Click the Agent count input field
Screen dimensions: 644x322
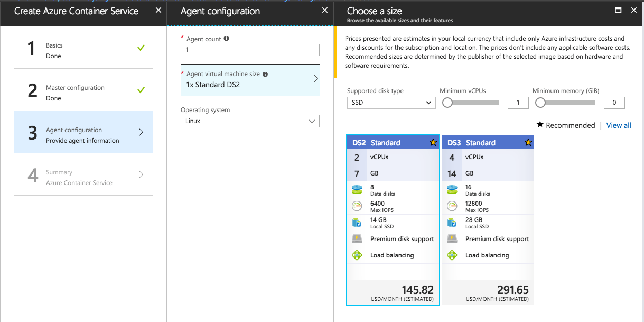tap(250, 50)
